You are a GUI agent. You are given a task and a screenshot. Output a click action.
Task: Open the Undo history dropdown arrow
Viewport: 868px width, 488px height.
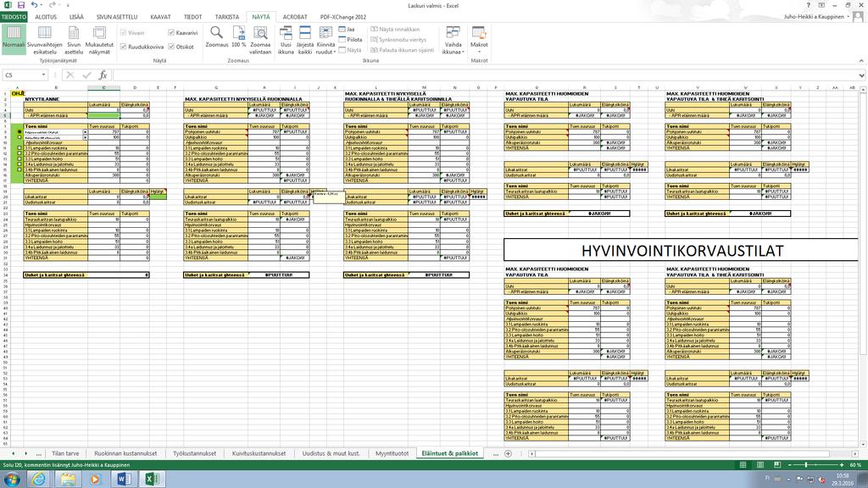[x=41, y=5]
